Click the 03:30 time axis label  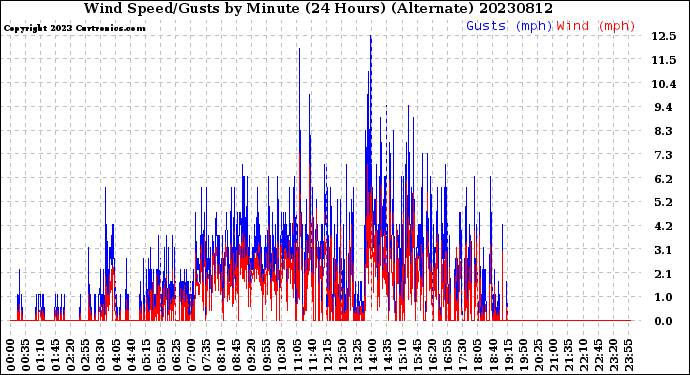[x=101, y=355]
